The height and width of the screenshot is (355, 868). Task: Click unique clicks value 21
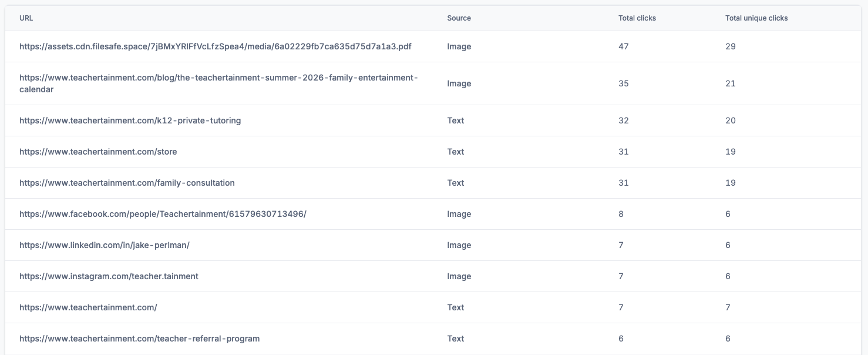pos(731,83)
